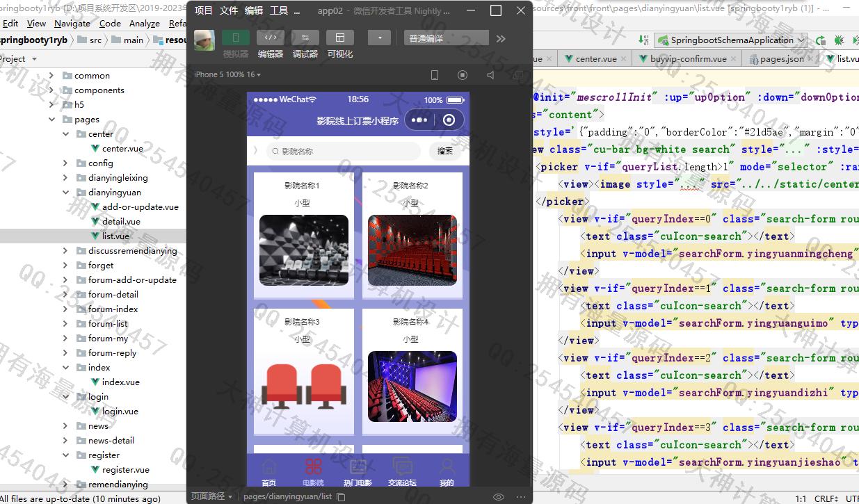Click the resources breadcrumb in IDE path

click(171, 40)
